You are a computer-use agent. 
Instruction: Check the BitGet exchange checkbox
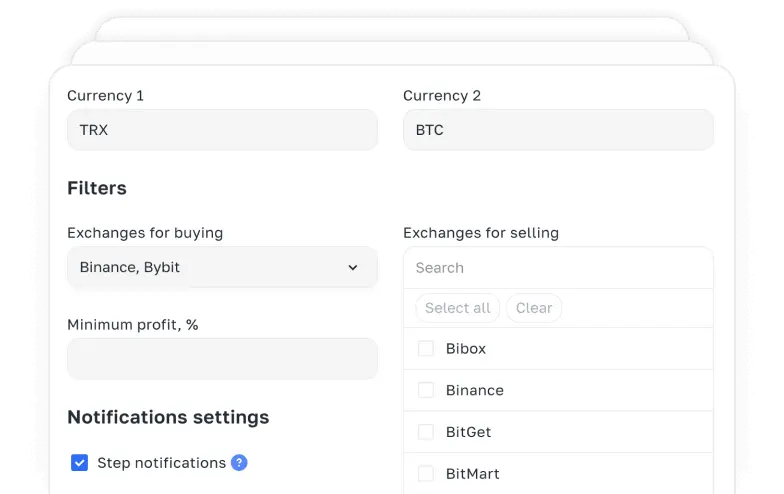426,432
